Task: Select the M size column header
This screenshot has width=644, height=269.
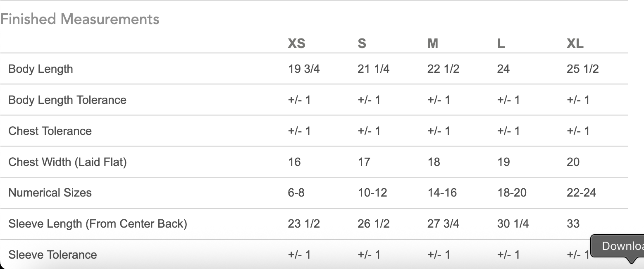Action: 433,43
